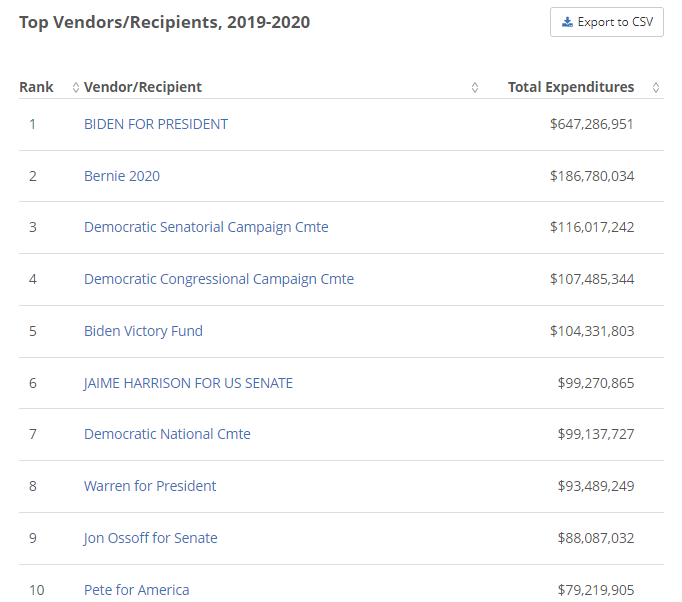Open Biden Victory Fund link
The width and height of the screenshot is (682, 602).
[143, 331]
